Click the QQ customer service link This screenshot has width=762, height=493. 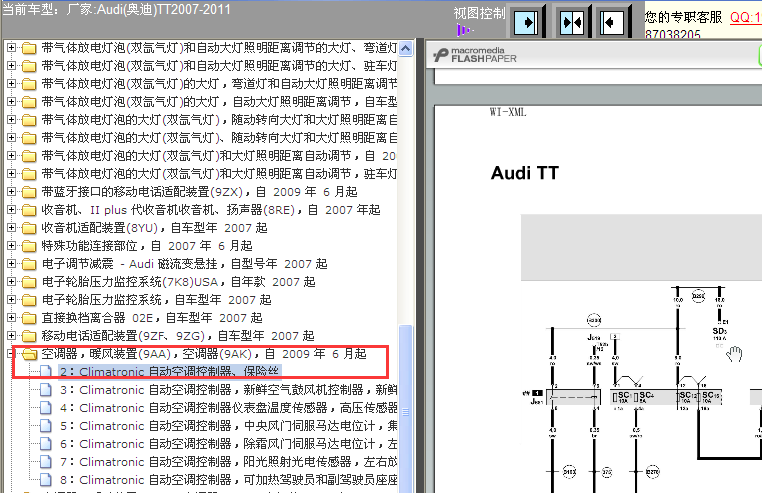tap(745, 17)
